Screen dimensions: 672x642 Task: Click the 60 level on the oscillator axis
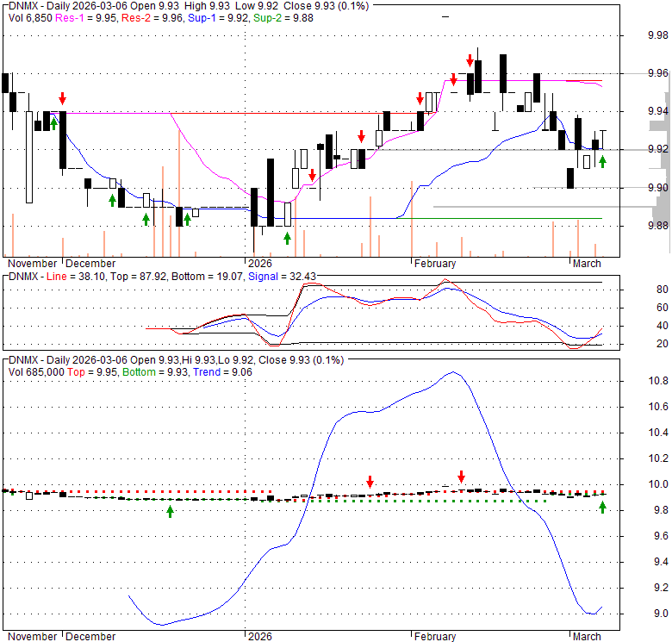click(x=663, y=308)
